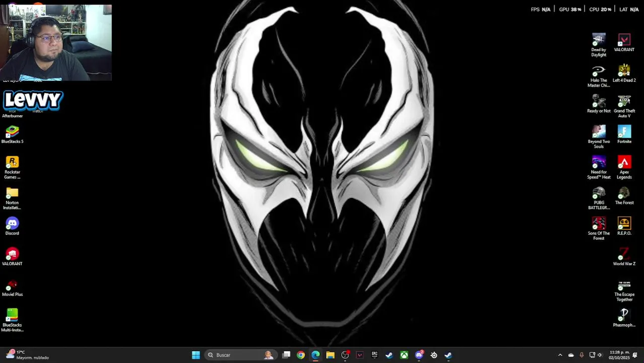Viewport: 644px width, 363px height.
Task: Select the Apex Legends shortcut
Action: pos(624,167)
